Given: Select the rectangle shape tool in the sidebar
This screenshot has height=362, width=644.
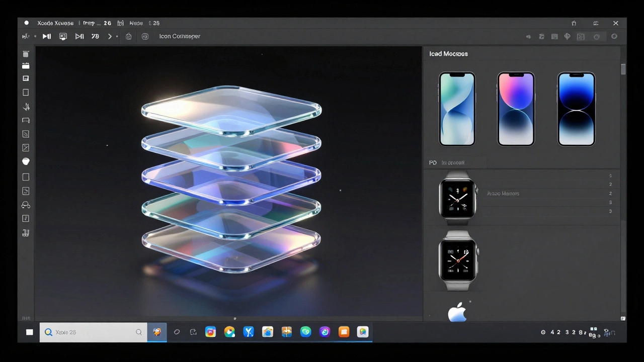Looking at the screenshot, I should coord(26,92).
